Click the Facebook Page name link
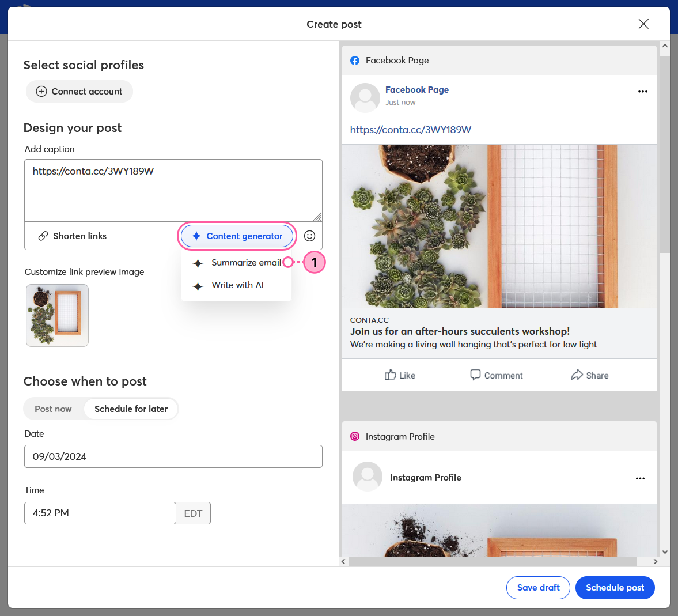This screenshot has width=678, height=616. coord(417,89)
